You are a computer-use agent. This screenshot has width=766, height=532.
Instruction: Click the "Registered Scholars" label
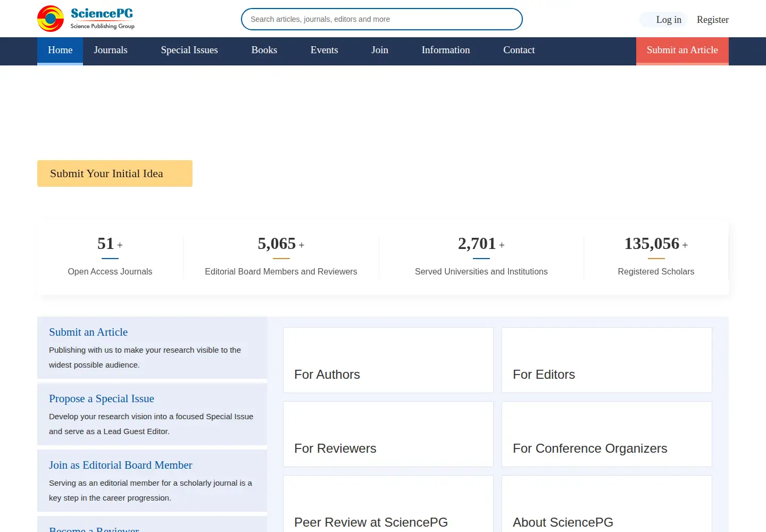656,272
